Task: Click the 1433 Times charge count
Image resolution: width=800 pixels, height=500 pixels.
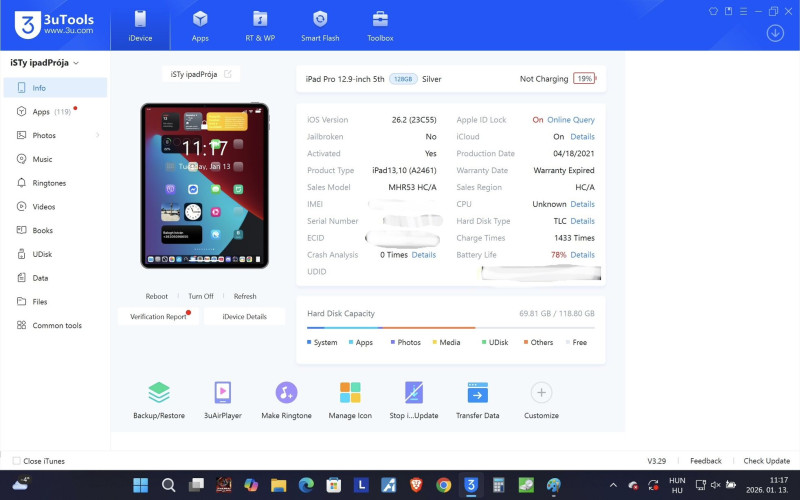Action: coord(574,238)
